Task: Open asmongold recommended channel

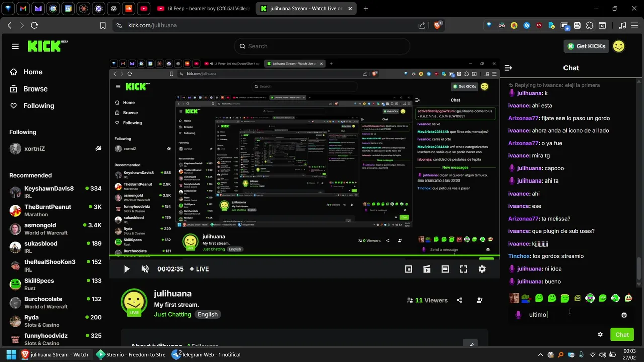Action: (55, 229)
